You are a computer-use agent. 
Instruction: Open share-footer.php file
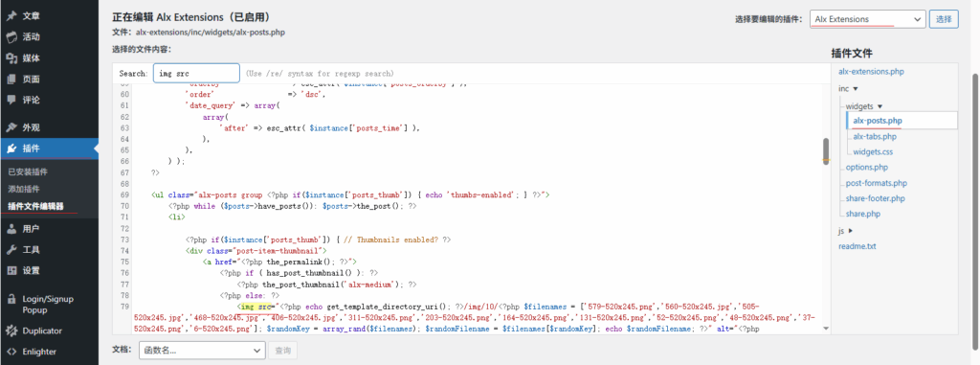(875, 198)
